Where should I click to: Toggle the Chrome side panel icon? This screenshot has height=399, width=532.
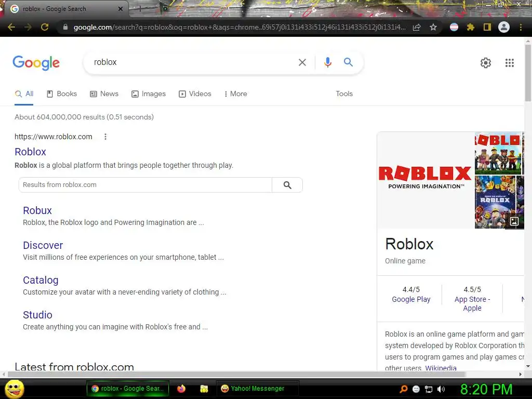point(487,27)
